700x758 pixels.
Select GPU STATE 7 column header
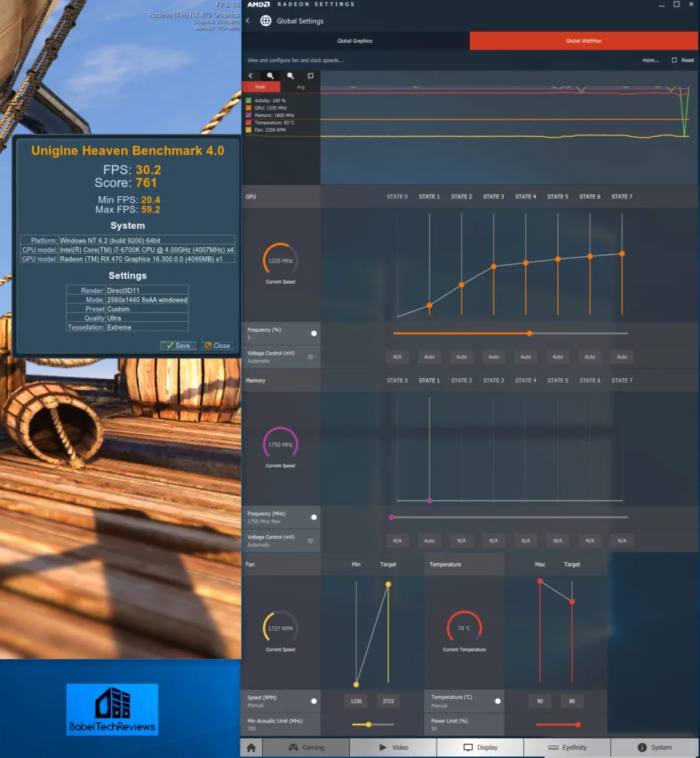click(622, 197)
